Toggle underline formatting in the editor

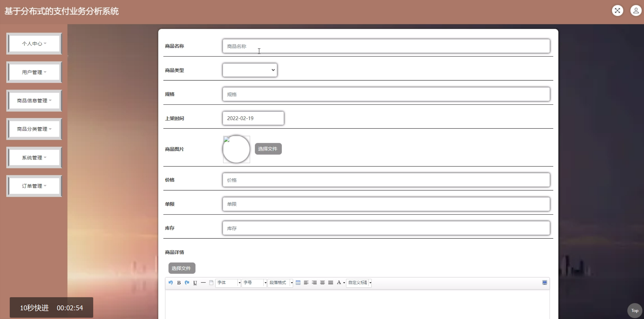tap(195, 282)
